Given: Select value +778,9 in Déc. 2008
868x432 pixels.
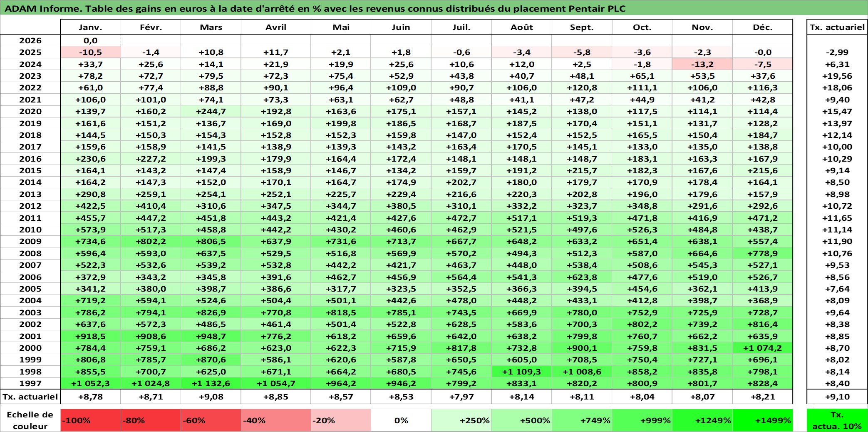Looking at the screenshot, I should click(x=763, y=253).
